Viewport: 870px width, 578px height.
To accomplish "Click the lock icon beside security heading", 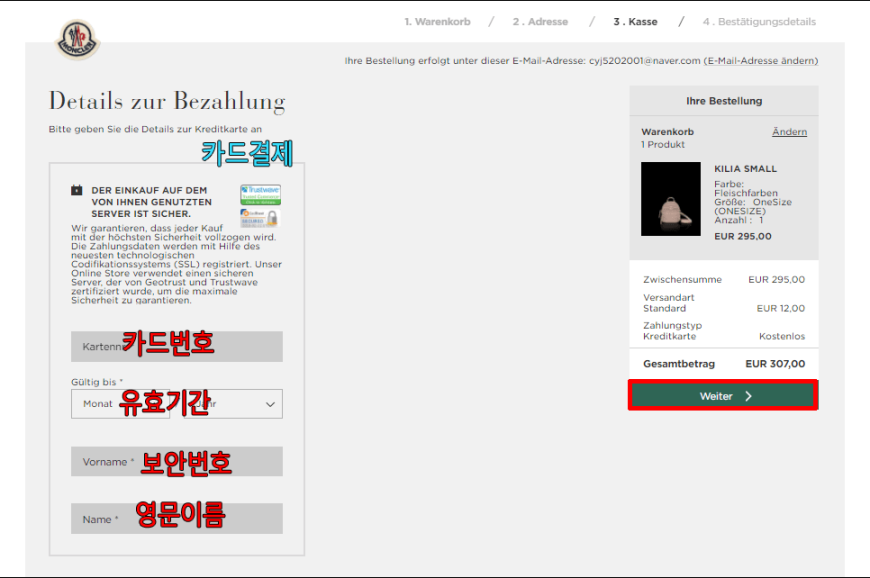I will (77, 190).
